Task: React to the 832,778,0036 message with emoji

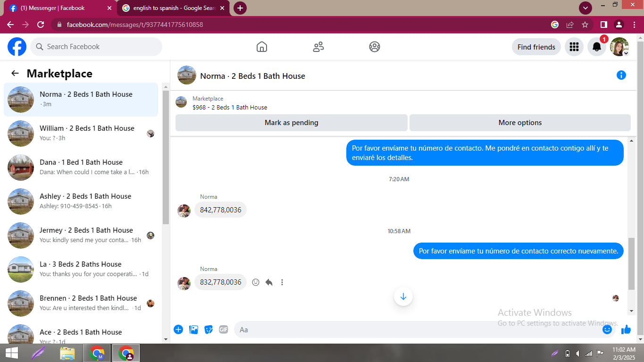Action: coord(256,282)
